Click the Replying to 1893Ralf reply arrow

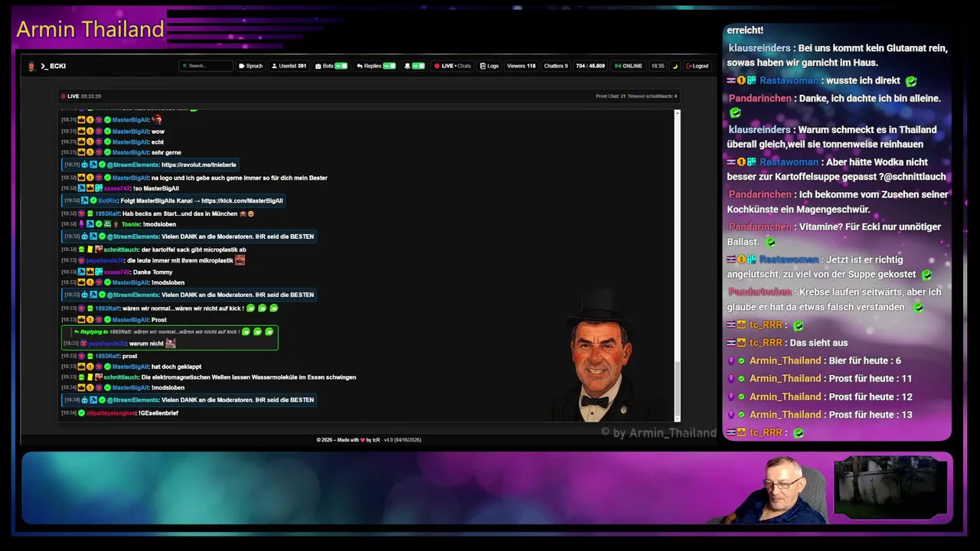pos(77,331)
